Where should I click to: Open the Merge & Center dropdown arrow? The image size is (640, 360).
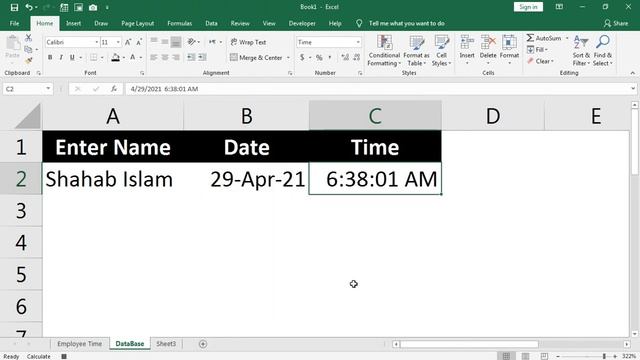coord(288,58)
